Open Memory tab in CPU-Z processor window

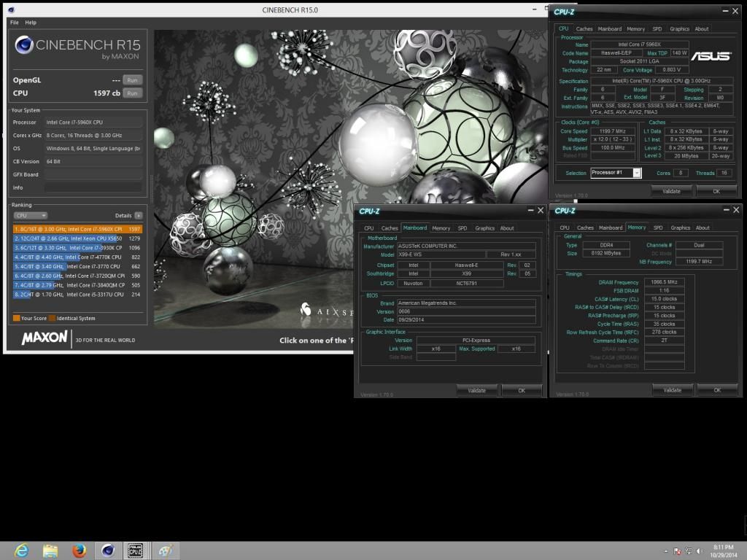coord(635,29)
